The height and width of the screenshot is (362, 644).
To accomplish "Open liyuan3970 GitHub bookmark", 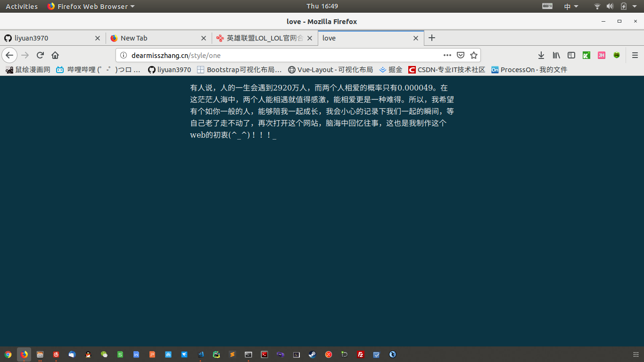I will 169,70.
